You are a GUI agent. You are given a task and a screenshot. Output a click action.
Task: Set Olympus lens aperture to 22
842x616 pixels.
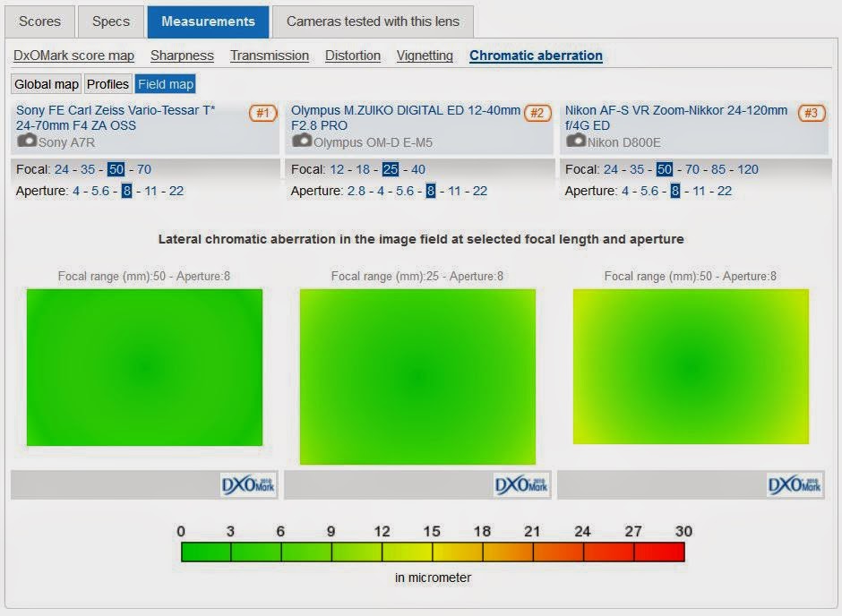pyautogui.click(x=480, y=191)
